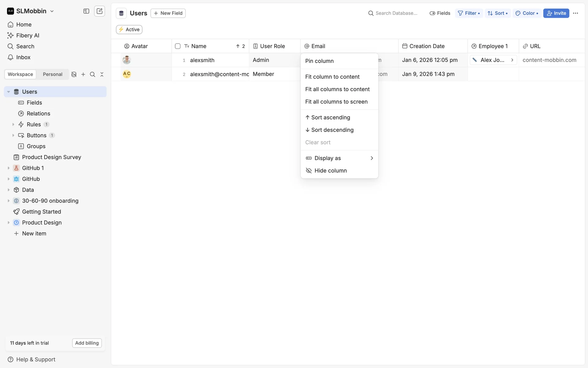The image size is (588, 368).
Task: Click the Add billing button
Action: 87,343
